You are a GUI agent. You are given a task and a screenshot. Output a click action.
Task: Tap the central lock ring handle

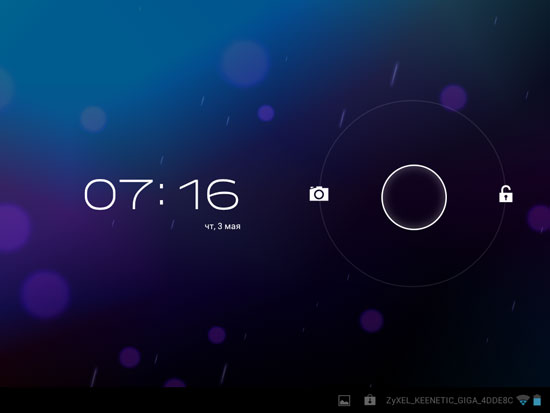pos(414,197)
